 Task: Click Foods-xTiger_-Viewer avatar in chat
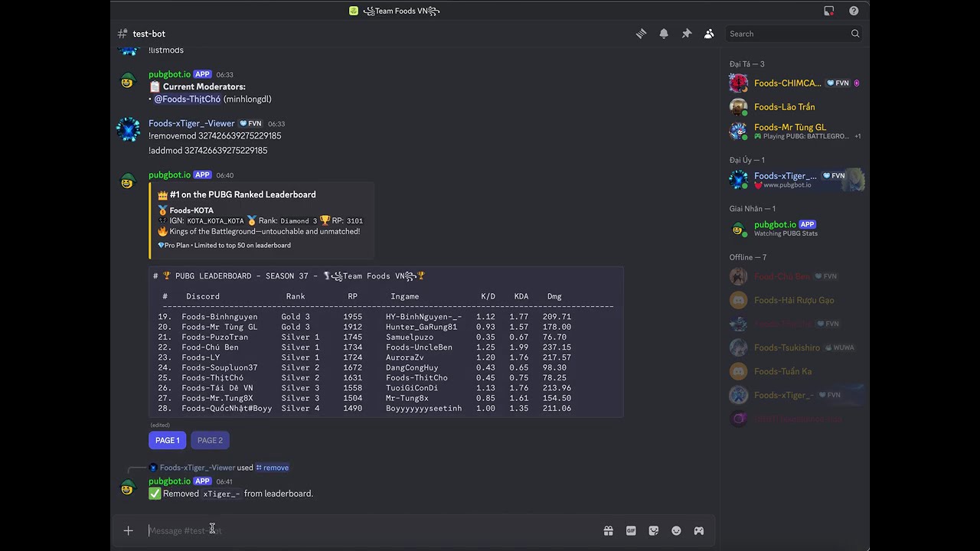tap(128, 130)
